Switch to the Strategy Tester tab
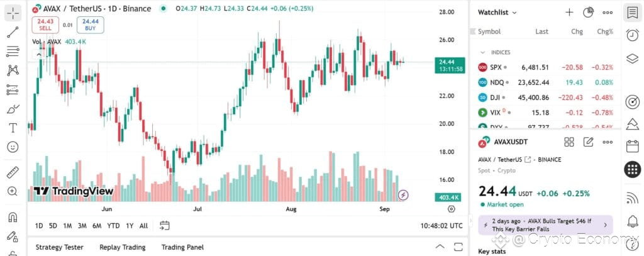This screenshot has height=256, width=644. pyautogui.click(x=60, y=247)
